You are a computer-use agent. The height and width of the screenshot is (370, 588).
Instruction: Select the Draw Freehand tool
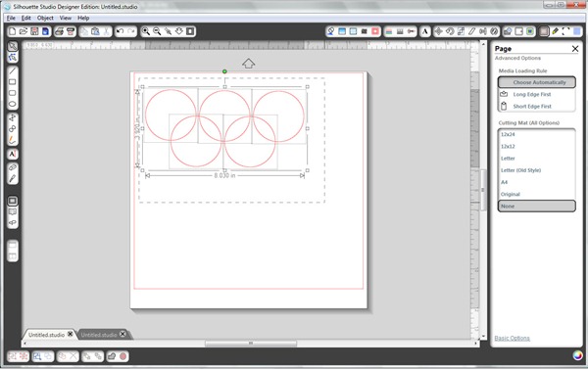(x=13, y=140)
